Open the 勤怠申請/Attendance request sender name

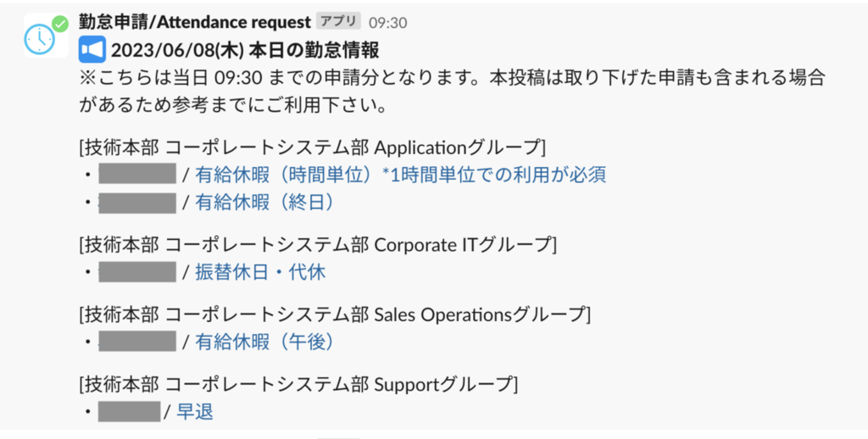[195, 23]
